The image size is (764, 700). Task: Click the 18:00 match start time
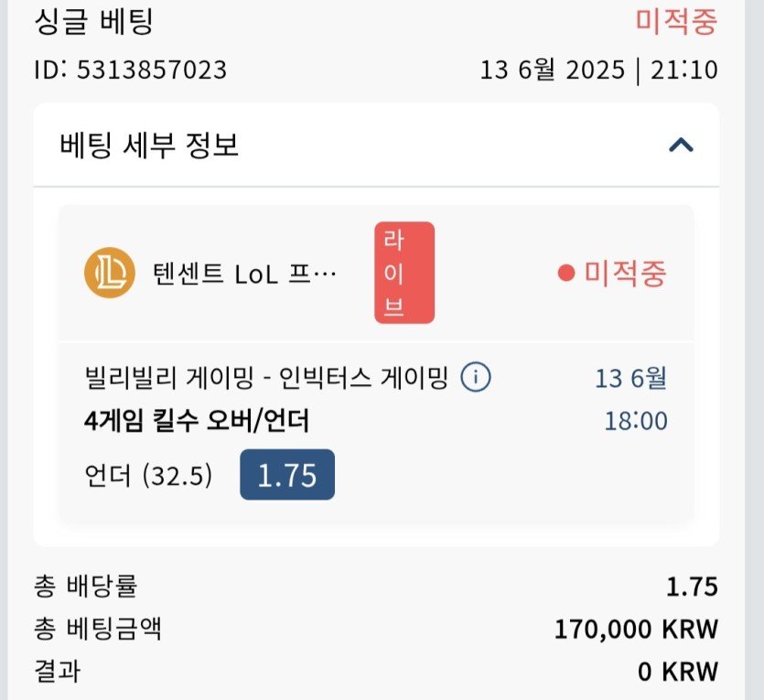click(635, 421)
